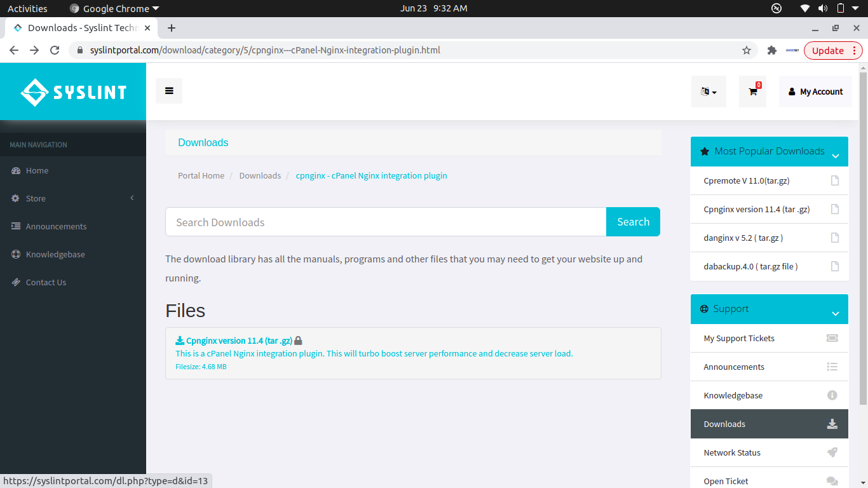Open the Activities overview

27,8
